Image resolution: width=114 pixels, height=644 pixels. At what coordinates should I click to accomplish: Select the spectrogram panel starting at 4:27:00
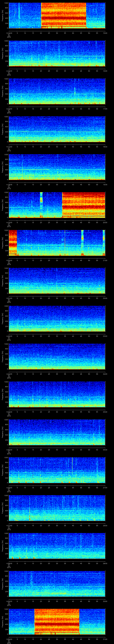[57, 508]
